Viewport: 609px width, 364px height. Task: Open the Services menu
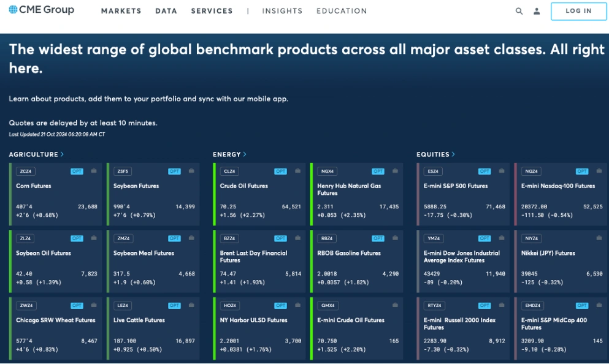tap(212, 11)
